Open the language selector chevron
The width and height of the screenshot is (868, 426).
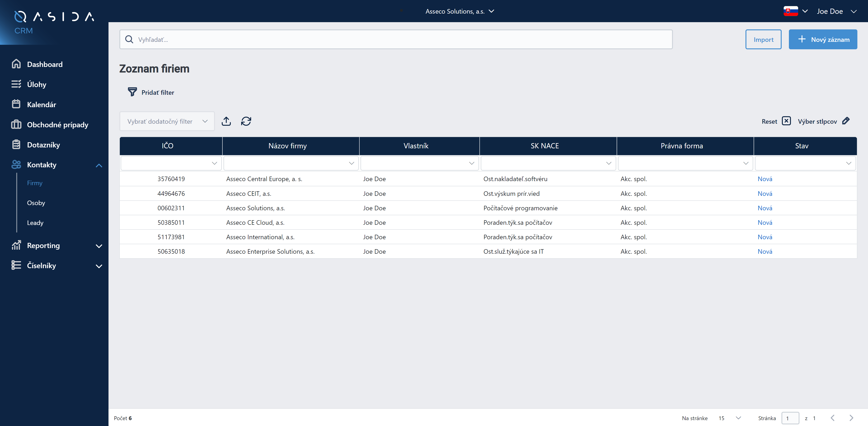805,11
